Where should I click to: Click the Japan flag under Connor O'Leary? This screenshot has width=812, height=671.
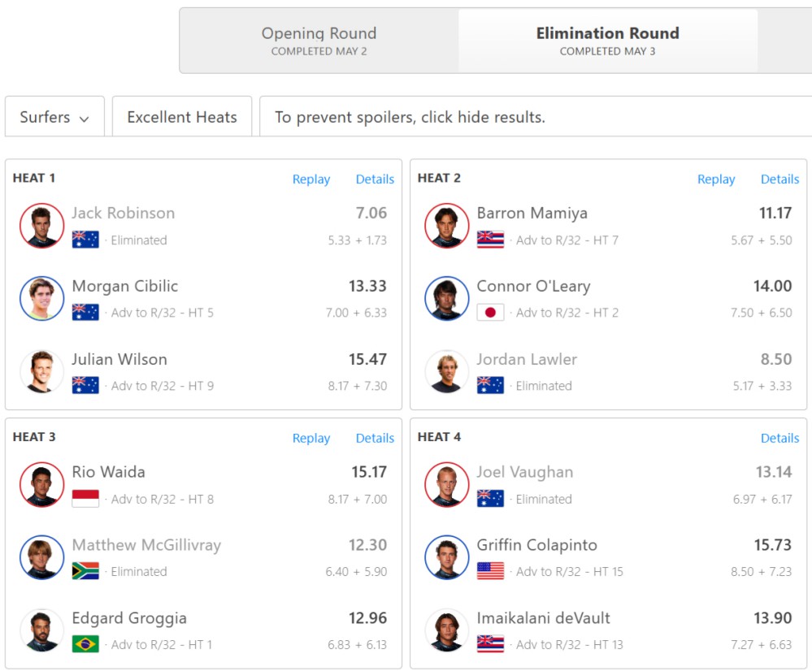click(490, 312)
